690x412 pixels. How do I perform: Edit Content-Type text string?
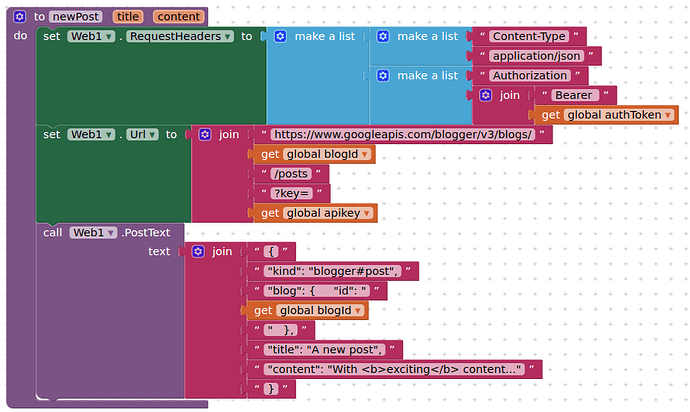[529, 36]
